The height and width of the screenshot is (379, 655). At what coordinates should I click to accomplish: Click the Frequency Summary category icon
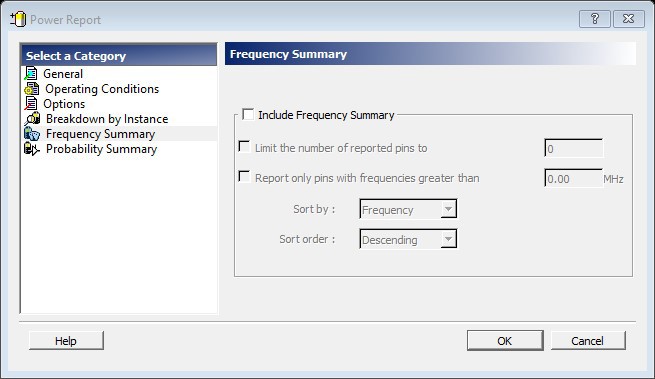pyautogui.click(x=32, y=134)
